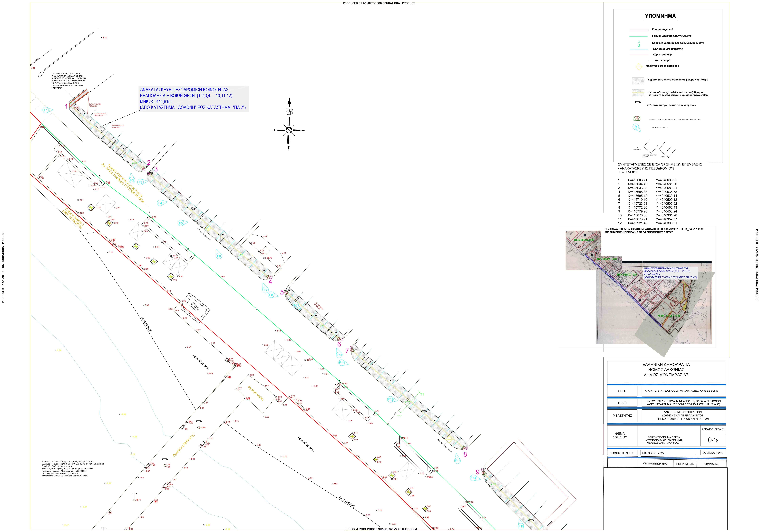This screenshot has height=532, width=760.
Task: Click legend entry περίπτερο προς μεταφορά
Action: [x=663, y=66]
